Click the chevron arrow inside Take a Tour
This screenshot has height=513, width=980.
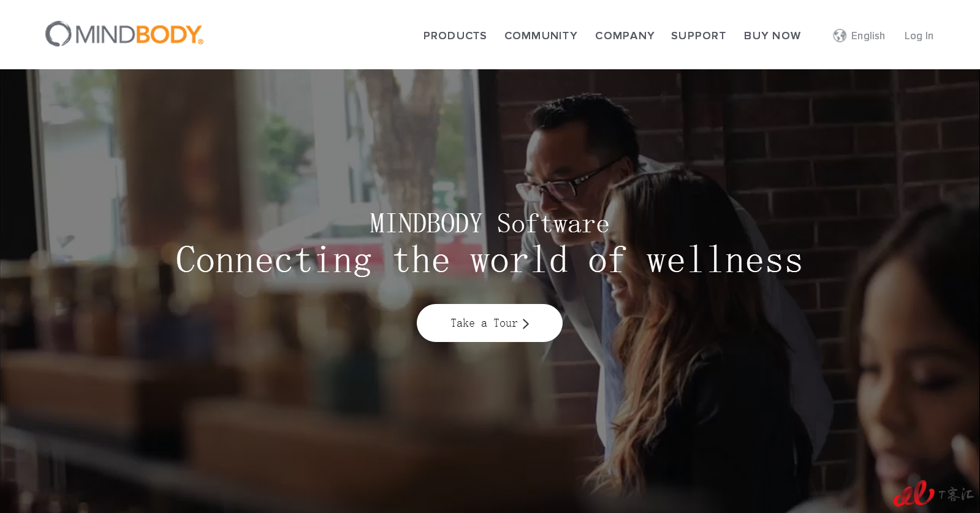[526, 324]
